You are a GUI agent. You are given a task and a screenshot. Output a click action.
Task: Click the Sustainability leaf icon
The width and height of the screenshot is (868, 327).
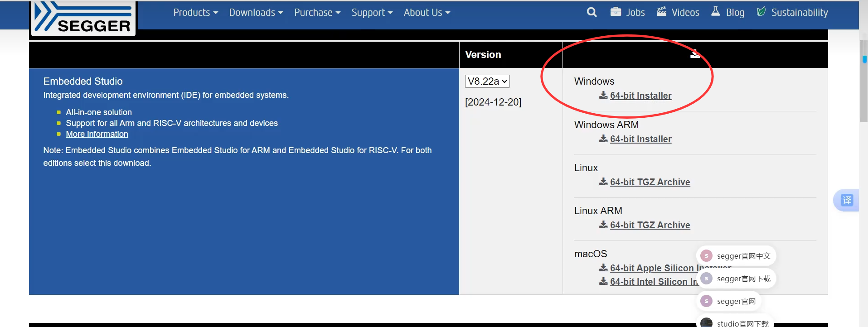761,12
